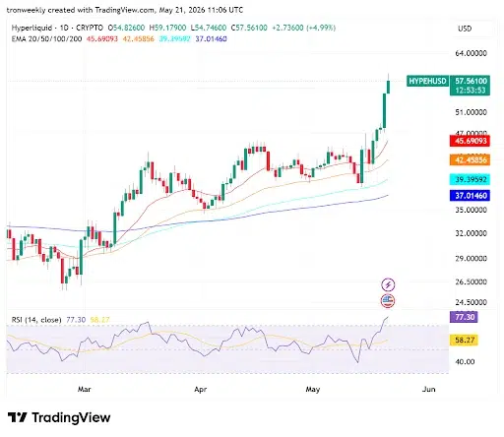Select the HYPEHUSD price label
The height and width of the screenshot is (437, 504).
(427, 81)
